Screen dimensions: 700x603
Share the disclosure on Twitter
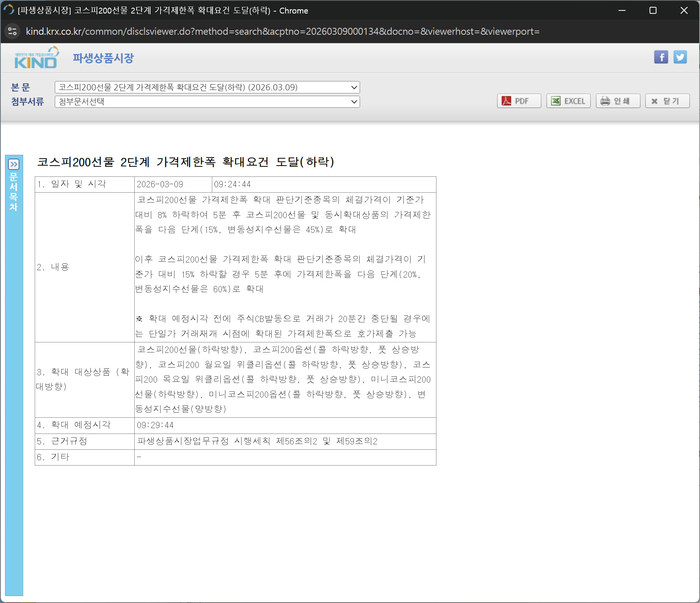pyautogui.click(x=680, y=57)
